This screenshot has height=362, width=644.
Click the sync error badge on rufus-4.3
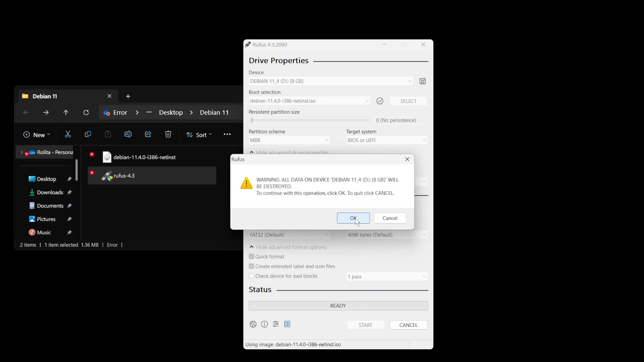point(92,173)
